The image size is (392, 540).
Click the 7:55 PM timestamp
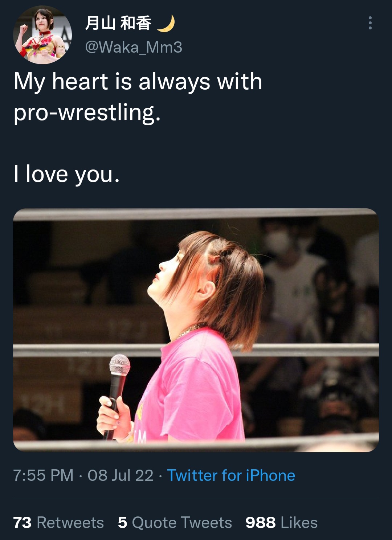[x=43, y=475]
